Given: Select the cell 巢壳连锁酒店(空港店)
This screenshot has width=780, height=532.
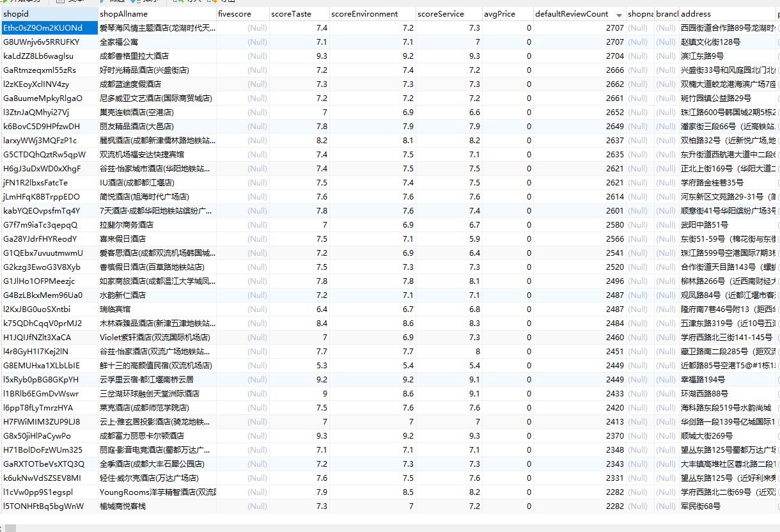Looking at the screenshot, I should 157,113.
